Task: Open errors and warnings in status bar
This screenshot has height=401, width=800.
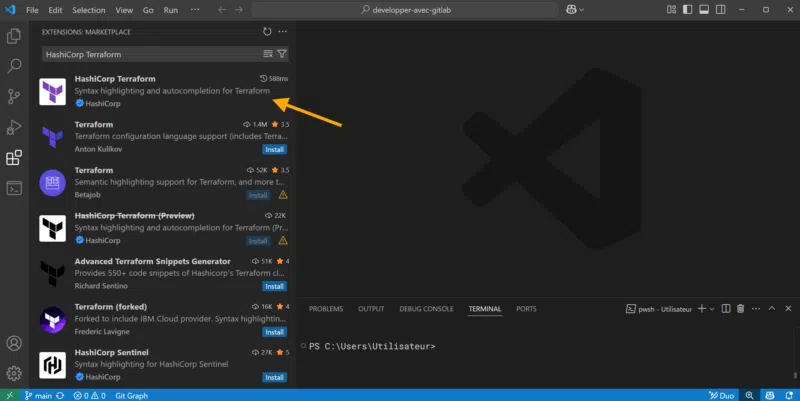Action: tap(89, 395)
